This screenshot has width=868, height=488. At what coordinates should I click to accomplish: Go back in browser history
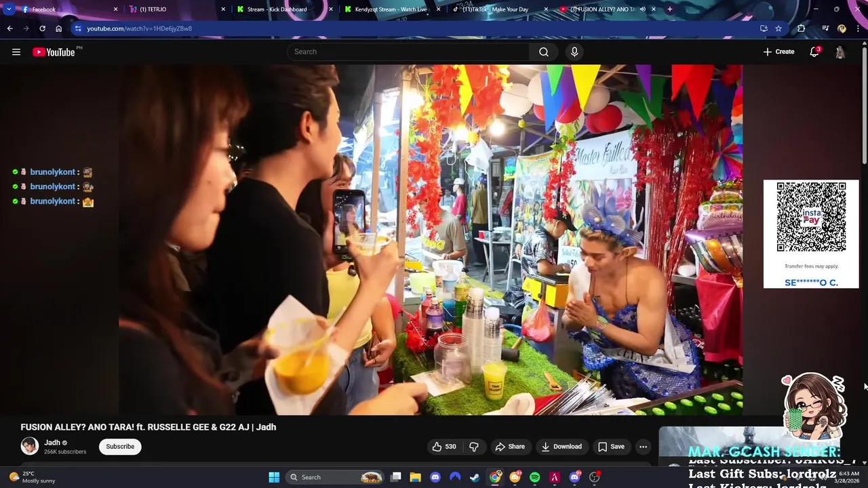pyautogui.click(x=9, y=28)
